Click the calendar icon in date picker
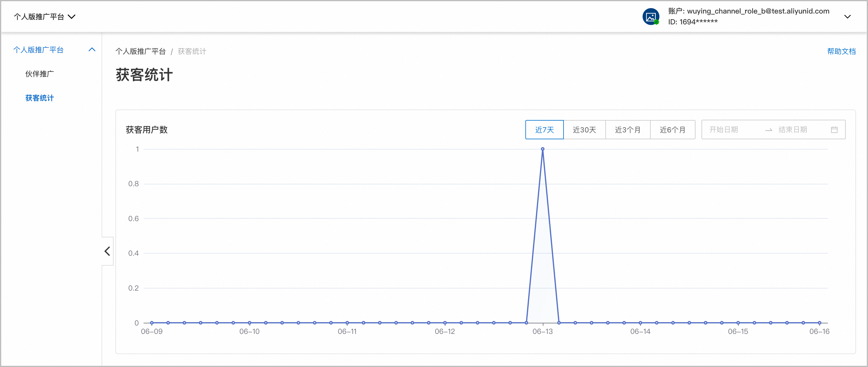The height and width of the screenshot is (367, 868). (x=835, y=129)
